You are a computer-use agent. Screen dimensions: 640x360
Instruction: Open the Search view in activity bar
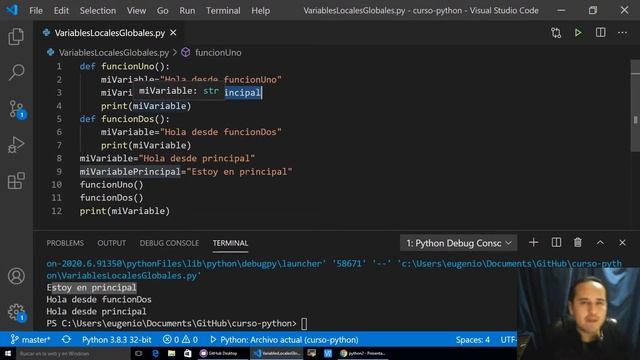pyautogui.click(x=16, y=72)
